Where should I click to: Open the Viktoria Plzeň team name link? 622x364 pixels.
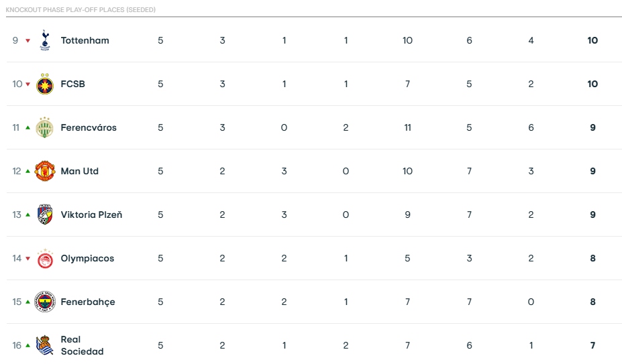pos(91,215)
